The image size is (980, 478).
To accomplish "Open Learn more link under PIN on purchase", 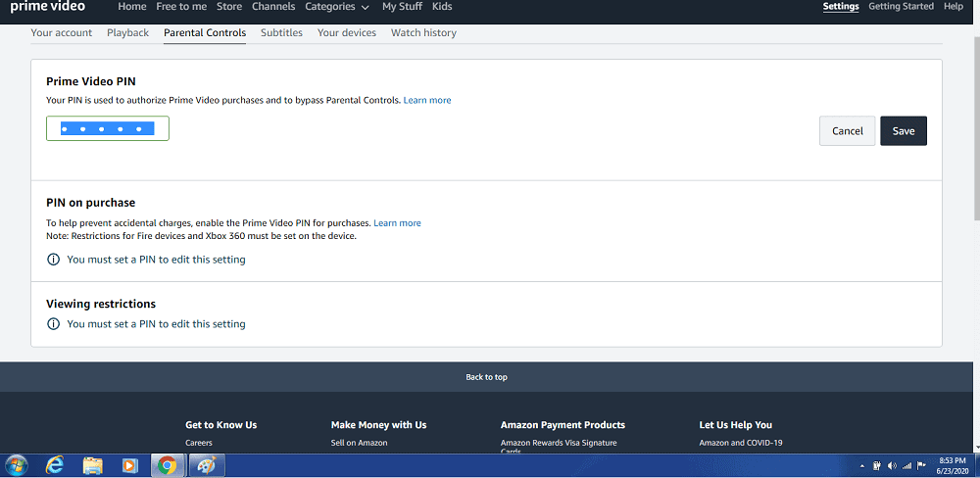I will click(398, 223).
